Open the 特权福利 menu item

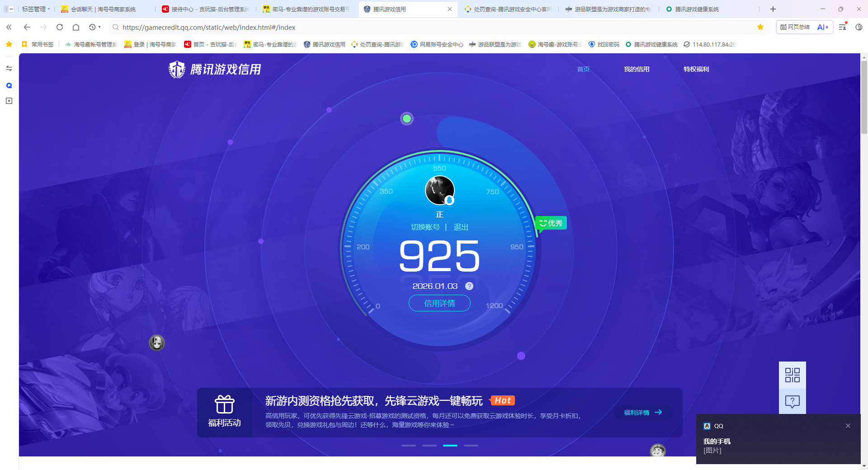click(696, 69)
